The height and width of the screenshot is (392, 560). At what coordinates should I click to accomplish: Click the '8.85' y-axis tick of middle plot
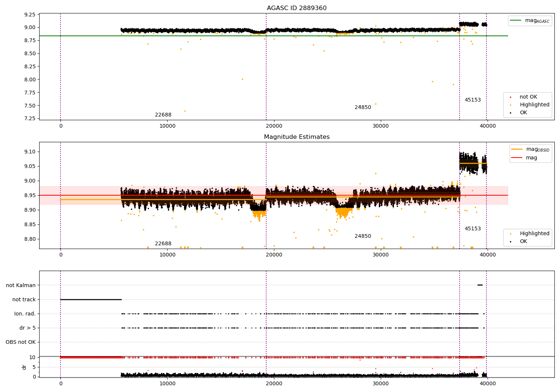(x=30, y=224)
